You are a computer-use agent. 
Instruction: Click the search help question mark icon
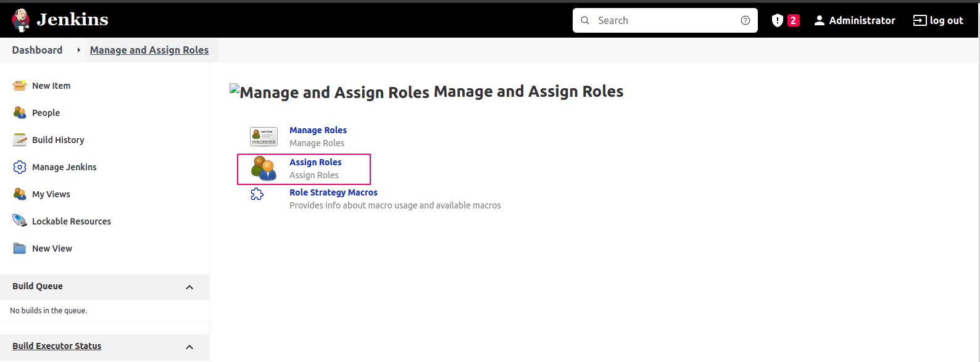745,20
